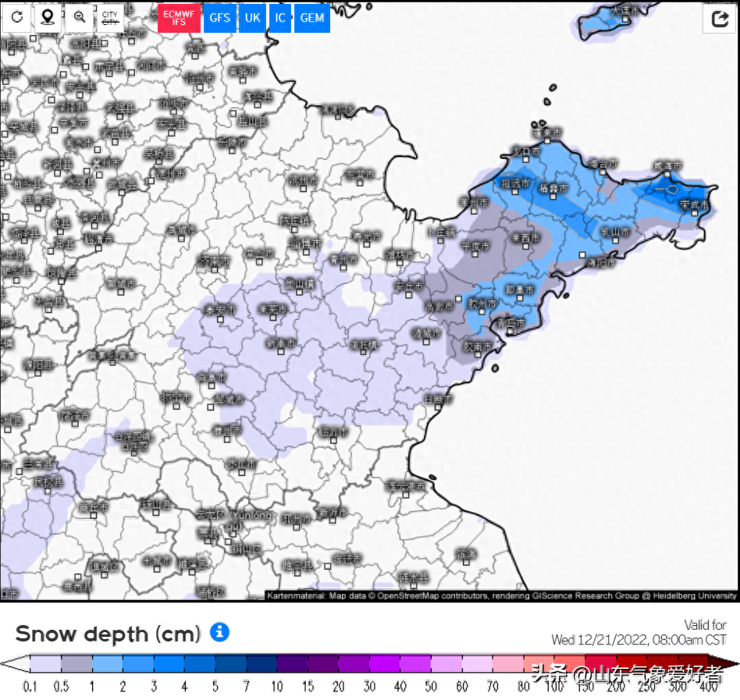This screenshot has height=700, width=740.
Task: Click the refresh map icon
Action: [x=16, y=17]
